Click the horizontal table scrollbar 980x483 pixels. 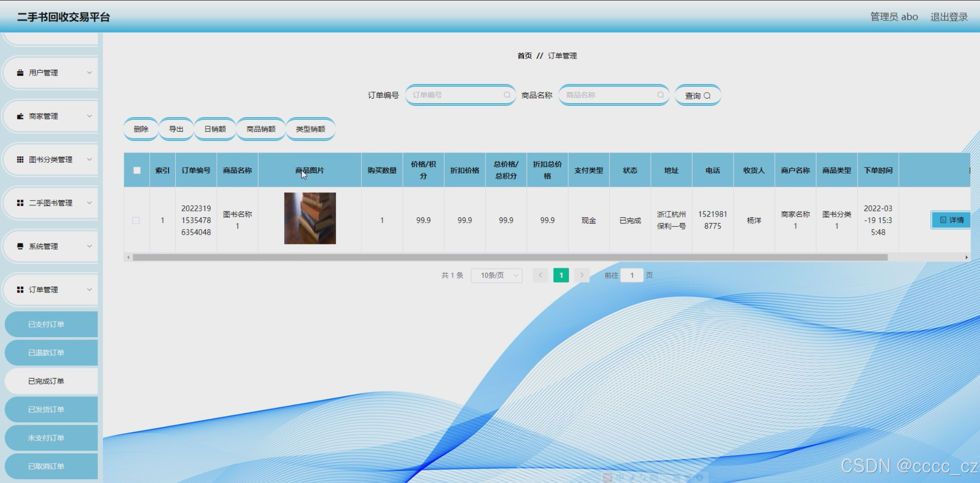click(x=510, y=257)
